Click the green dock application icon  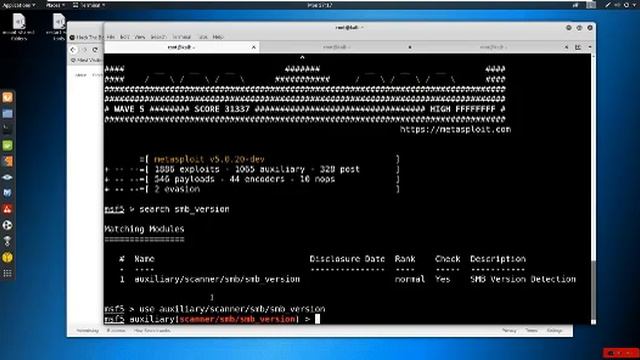(x=7, y=145)
